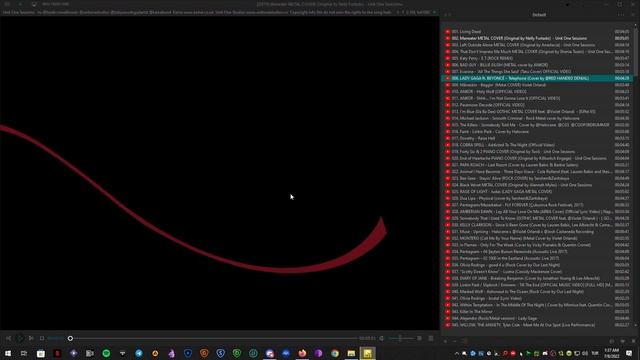Image resolution: width=640 pixels, height=360 pixels.
Task: Open Chrome from the taskbar
Action: tap(335, 353)
